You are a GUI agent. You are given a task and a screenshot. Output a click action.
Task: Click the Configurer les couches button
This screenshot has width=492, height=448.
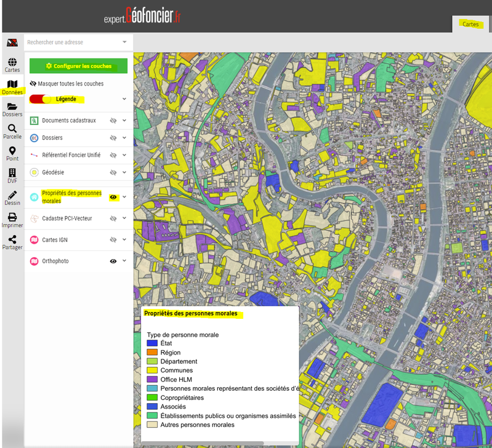[78, 66]
